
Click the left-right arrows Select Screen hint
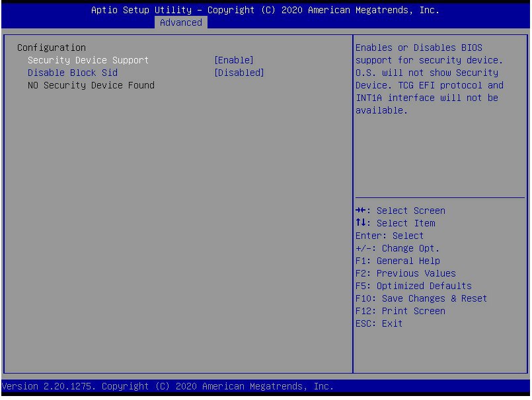pyautogui.click(x=400, y=211)
